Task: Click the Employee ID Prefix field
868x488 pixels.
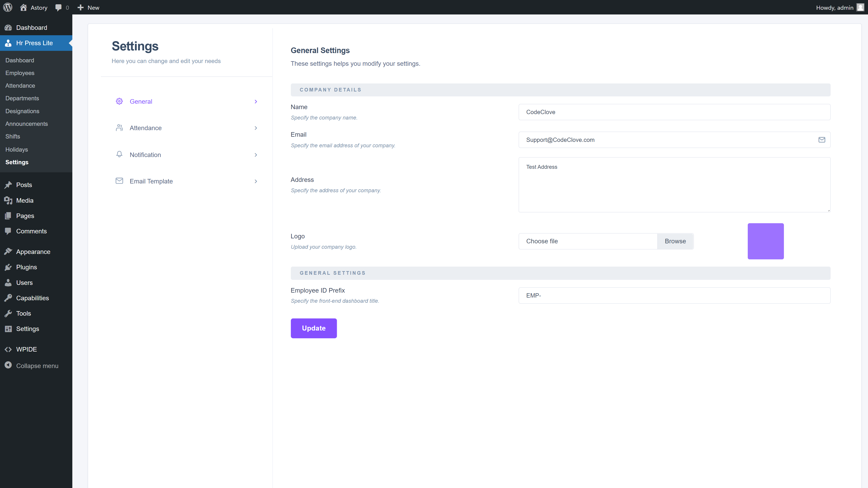Action: click(674, 295)
